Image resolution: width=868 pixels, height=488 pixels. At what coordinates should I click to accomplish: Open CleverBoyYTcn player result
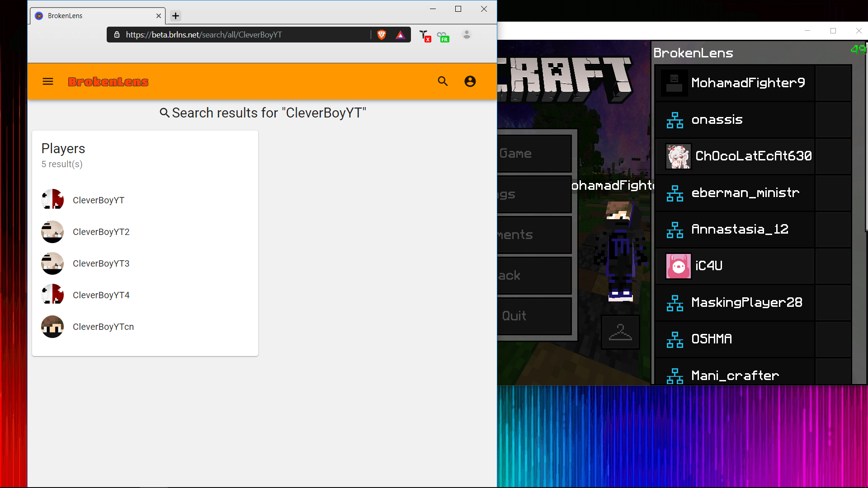click(x=145, y=327)
